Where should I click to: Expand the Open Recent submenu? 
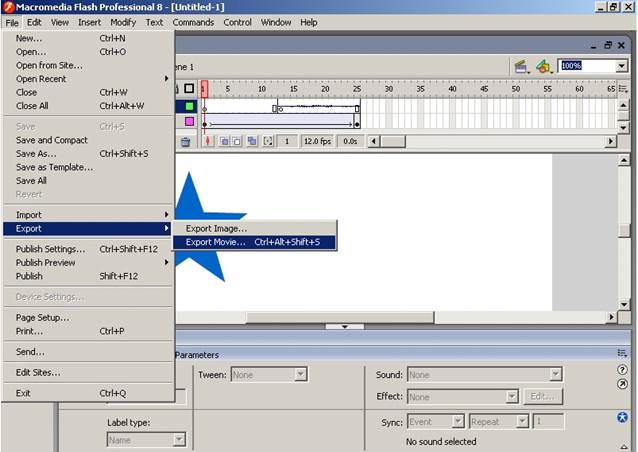89,79
